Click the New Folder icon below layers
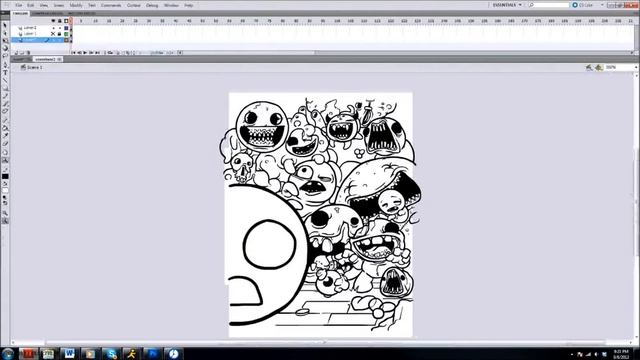640x360 pixels. (22, 53)
